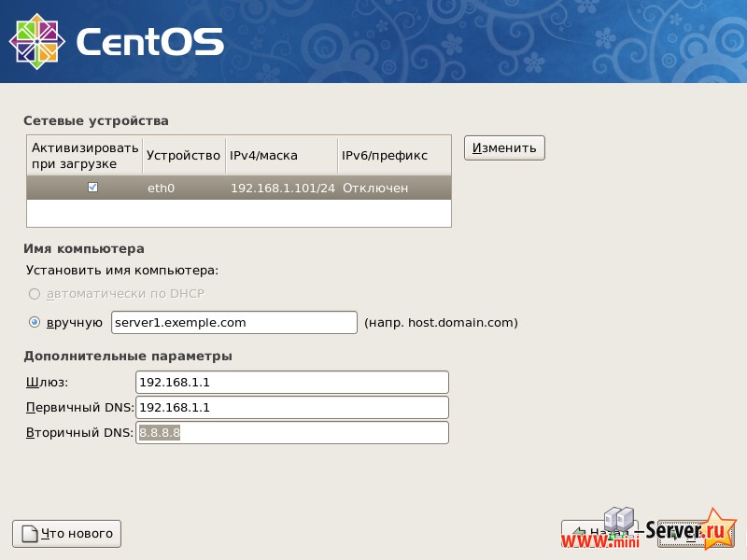Click the Активизировать при загрузке column header

pos(85,156)
